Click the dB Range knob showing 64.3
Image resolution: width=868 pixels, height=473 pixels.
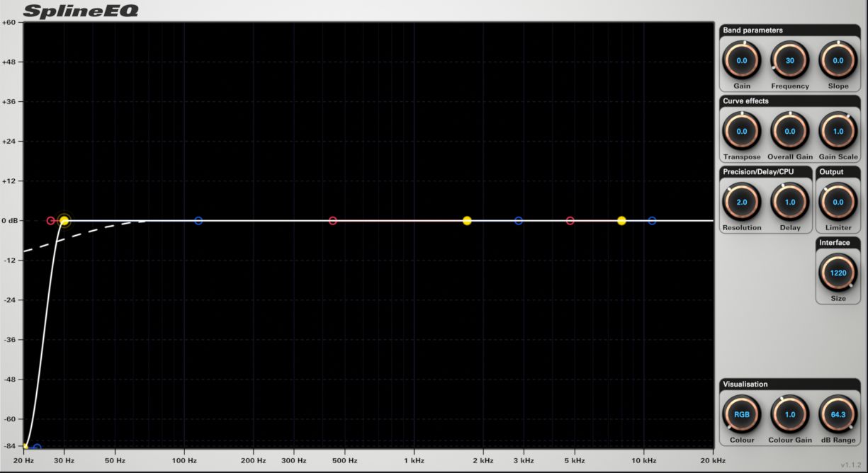point(838,415)
